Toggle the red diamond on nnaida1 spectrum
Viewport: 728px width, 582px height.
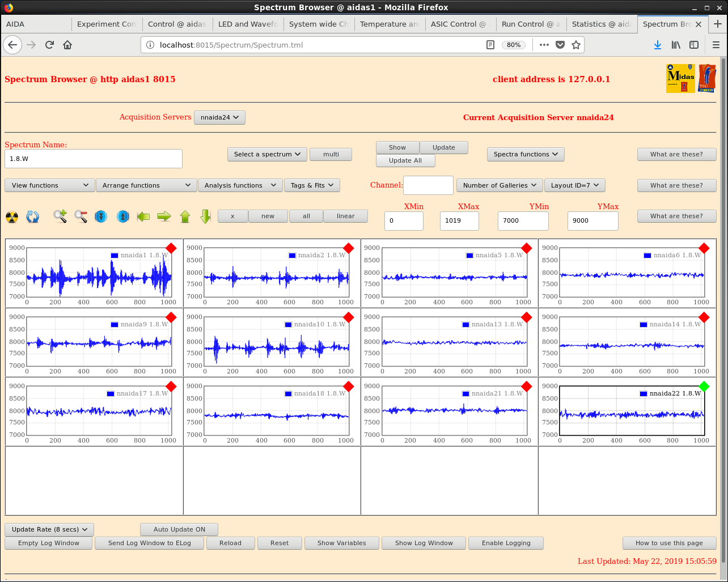[x=171, y=248]
